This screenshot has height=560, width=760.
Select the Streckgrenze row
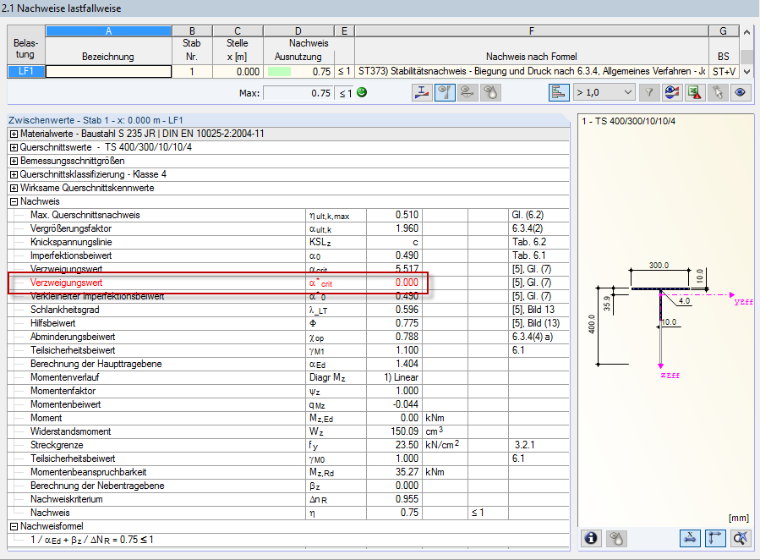coord(288,445)
